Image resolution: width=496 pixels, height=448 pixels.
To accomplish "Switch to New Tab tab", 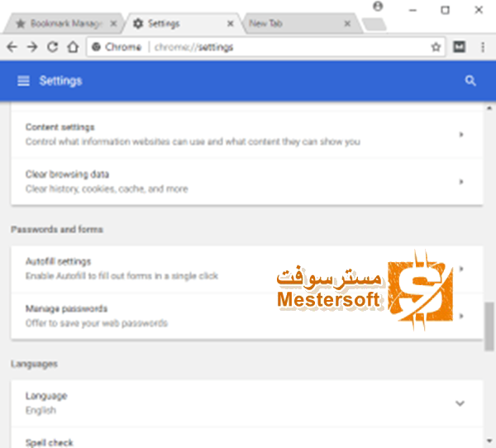I will click(x=299, y=23).
